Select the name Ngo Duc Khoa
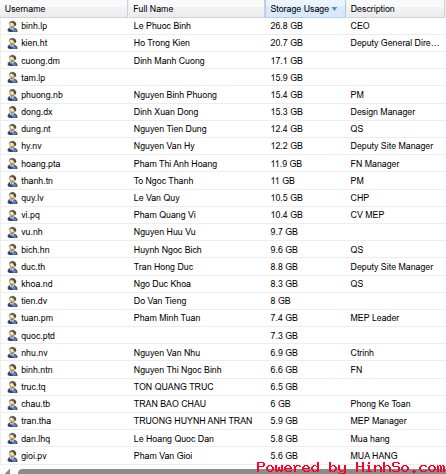The height and width of the screenshot is (474, 446). click(x=162, y=284)
